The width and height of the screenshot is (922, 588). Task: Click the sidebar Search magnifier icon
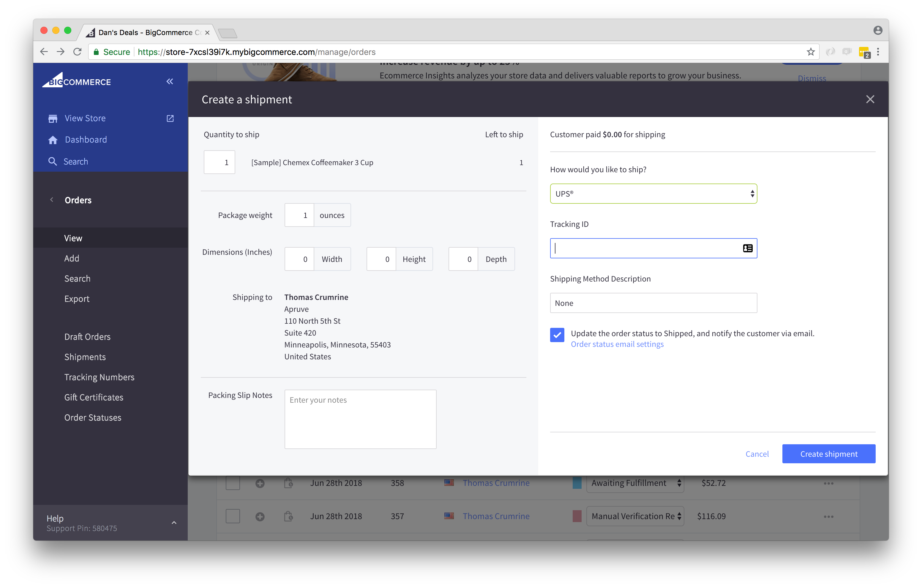(53, 162)
